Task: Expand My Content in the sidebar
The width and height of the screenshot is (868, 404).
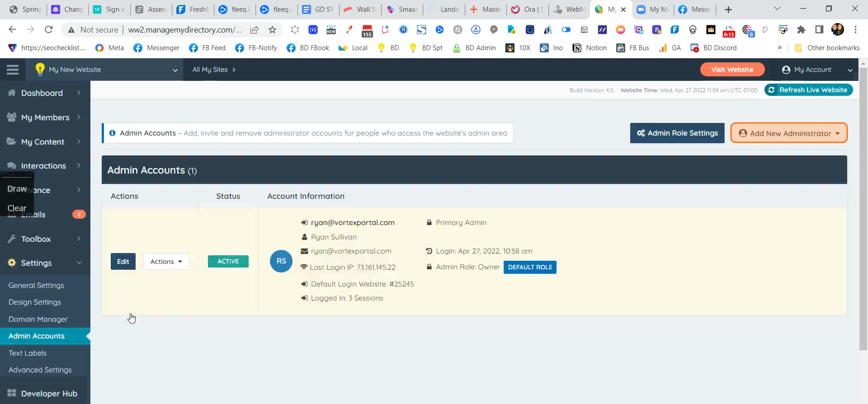Action: point(45,142)
